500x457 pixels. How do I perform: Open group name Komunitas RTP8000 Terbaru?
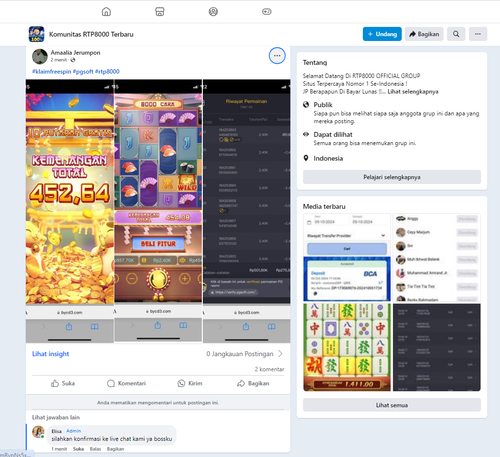tap(91, 34)
